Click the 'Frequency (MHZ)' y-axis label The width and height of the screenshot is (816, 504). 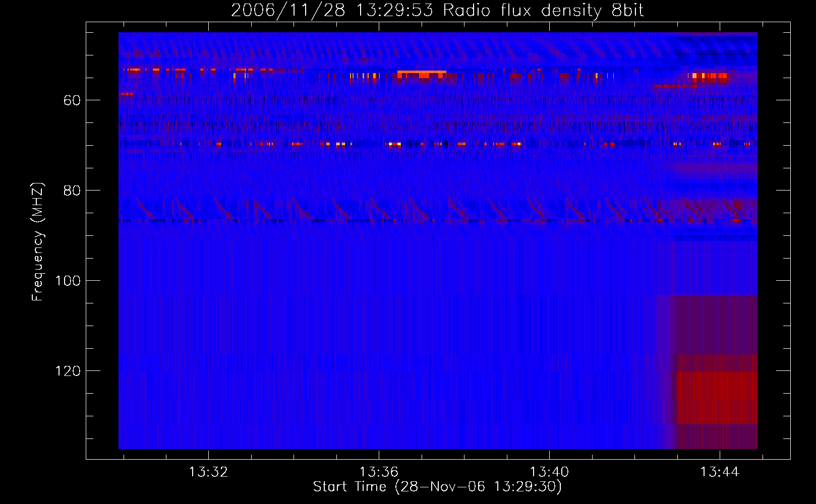(38, 242)
